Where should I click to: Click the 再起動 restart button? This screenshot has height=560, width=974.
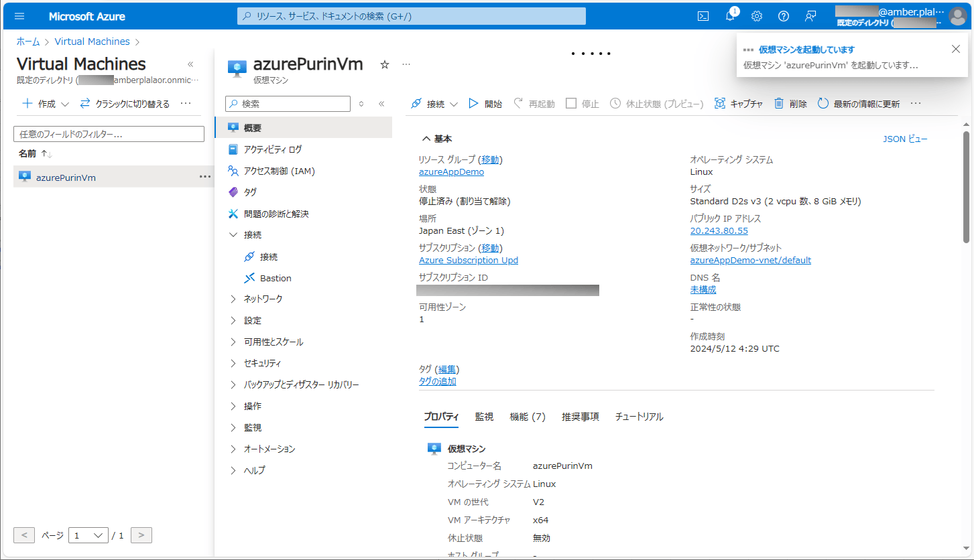(534, 104)
